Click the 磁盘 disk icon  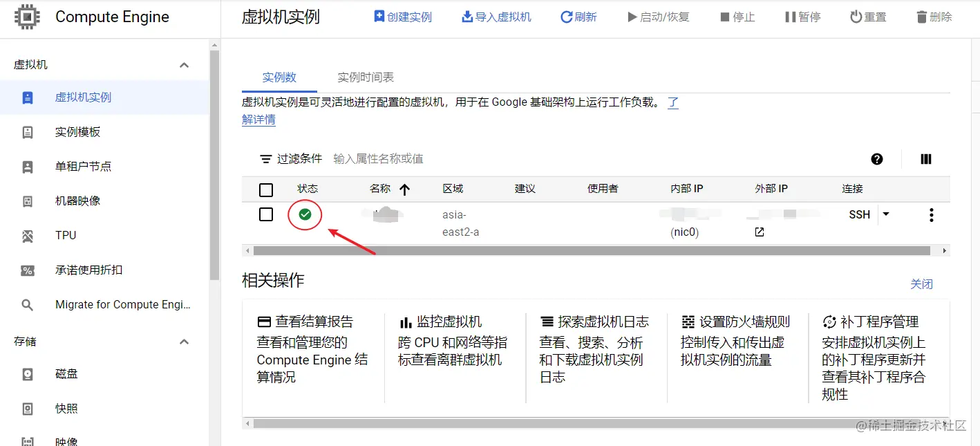tap(28, 374)
